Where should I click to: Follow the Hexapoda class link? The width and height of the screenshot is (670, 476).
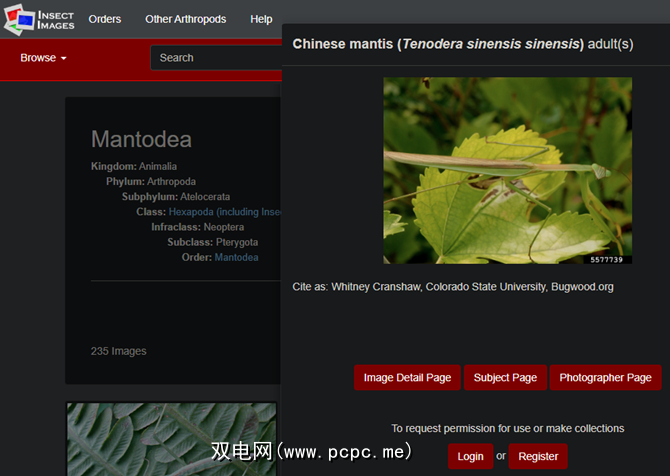[x=225, y=212]
